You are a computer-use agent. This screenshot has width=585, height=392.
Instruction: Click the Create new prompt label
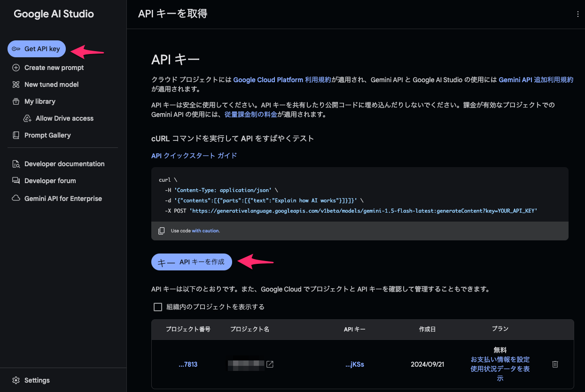(54, 68)
